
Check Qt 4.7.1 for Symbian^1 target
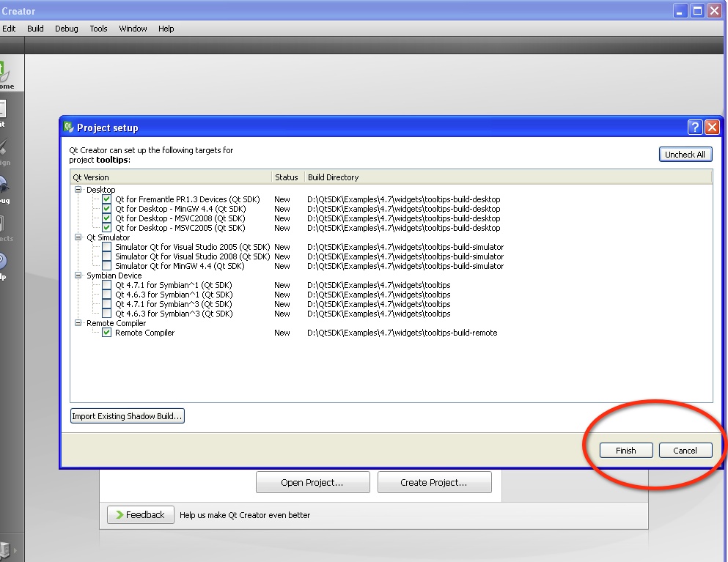pyautogui.click(x=107, y=285)
